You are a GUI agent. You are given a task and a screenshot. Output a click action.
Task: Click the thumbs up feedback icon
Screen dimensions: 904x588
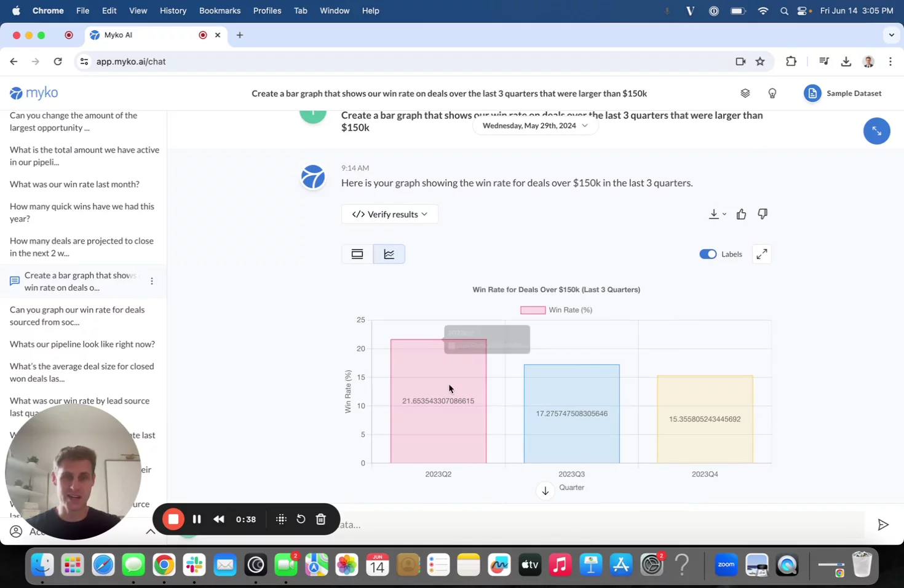pyautogui.click(x=741, y=214)
